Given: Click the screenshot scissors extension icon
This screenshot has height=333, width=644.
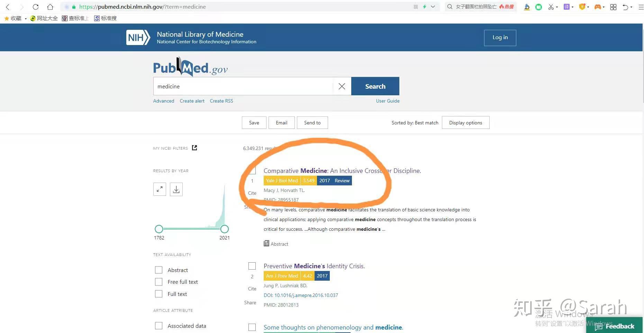Looking at the screenshot, I should click(x=551, y=7).
